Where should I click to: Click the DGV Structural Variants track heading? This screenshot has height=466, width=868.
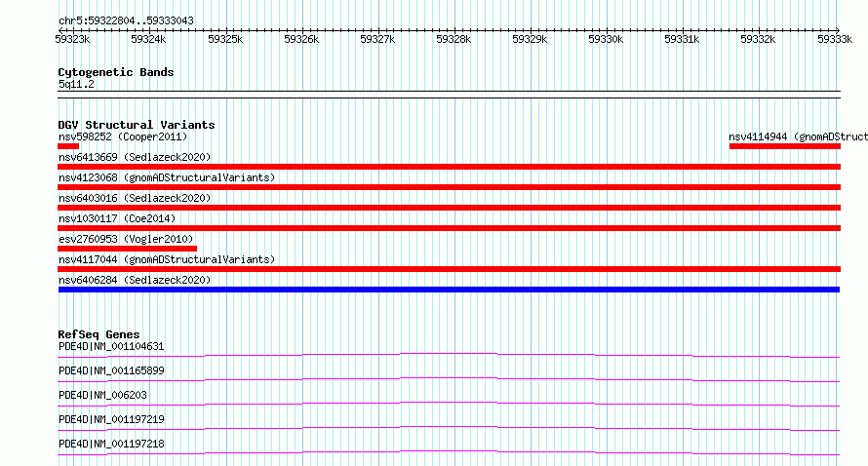pyautogui.click(x=137, y=125)
